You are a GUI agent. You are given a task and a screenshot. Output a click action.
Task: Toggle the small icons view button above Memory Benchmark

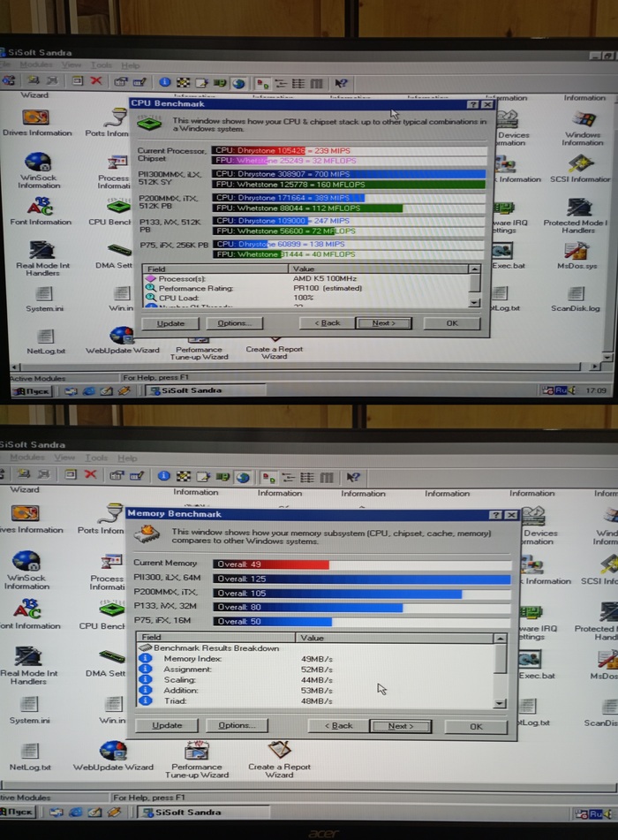click(288, 477)
